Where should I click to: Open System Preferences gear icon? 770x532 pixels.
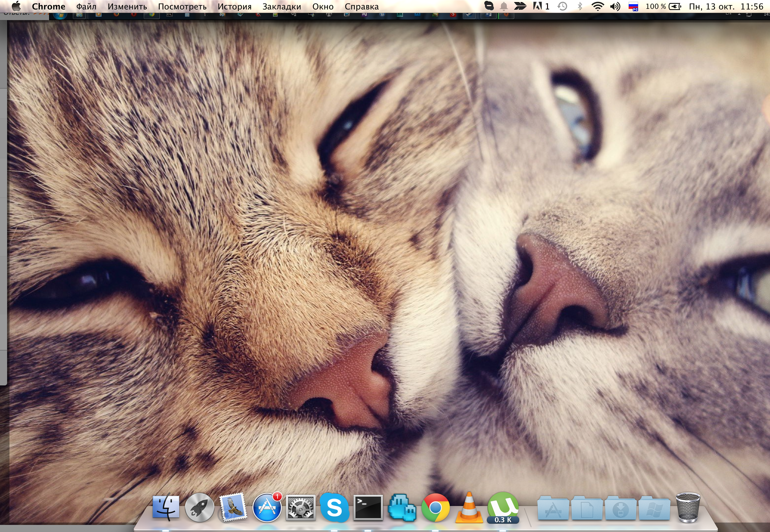coord(300,508)
